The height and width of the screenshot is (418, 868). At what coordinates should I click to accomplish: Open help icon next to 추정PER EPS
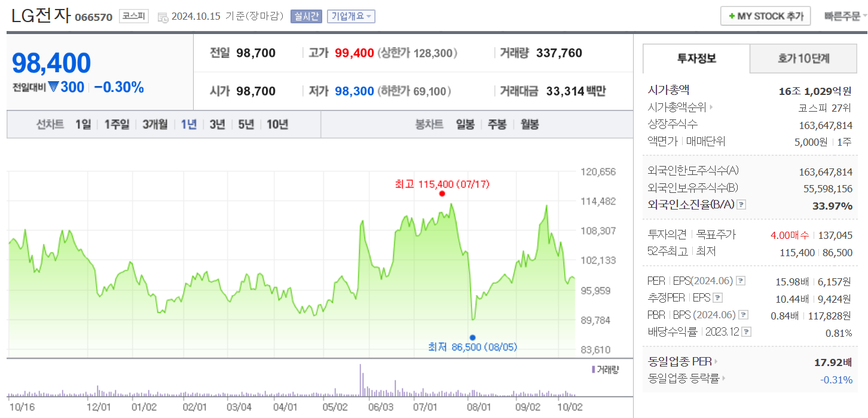point(718,298)
